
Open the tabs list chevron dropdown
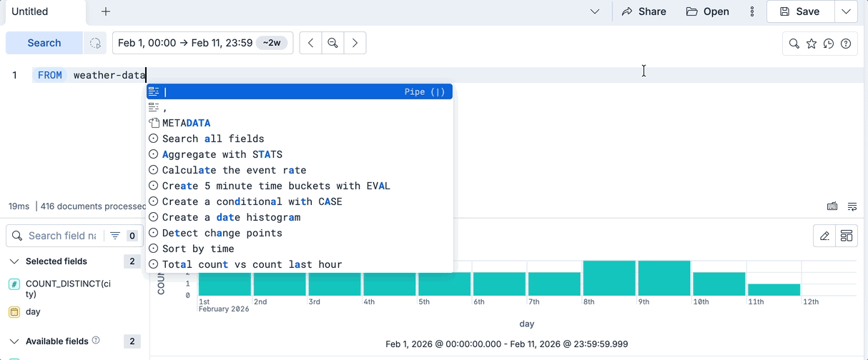(x=595, y=11)
